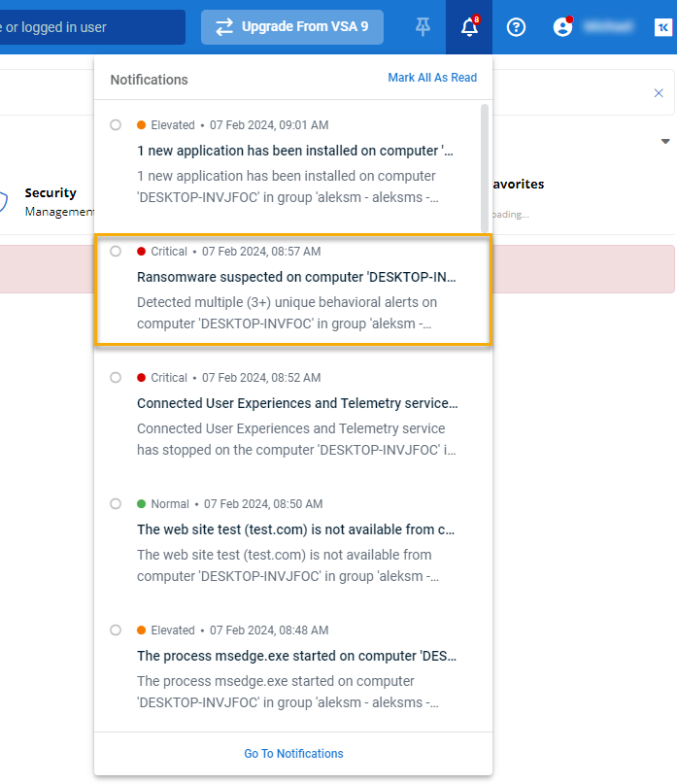Open the user profile avatar icon

click(x=562, y=27)
